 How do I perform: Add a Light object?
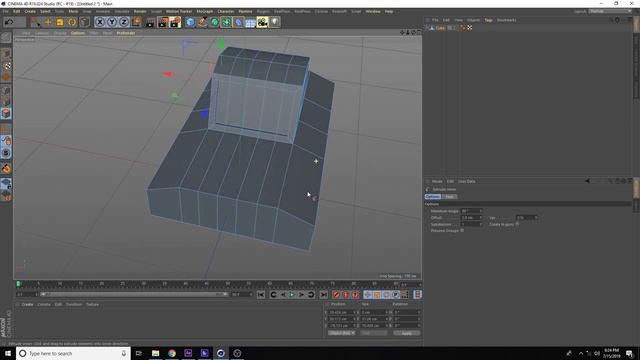coord(275,22)
